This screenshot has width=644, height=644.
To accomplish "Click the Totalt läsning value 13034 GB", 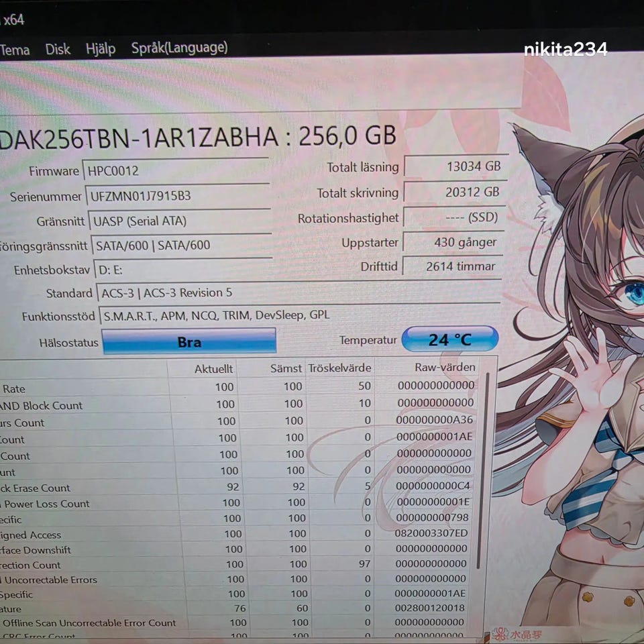I will coord(456,166).
